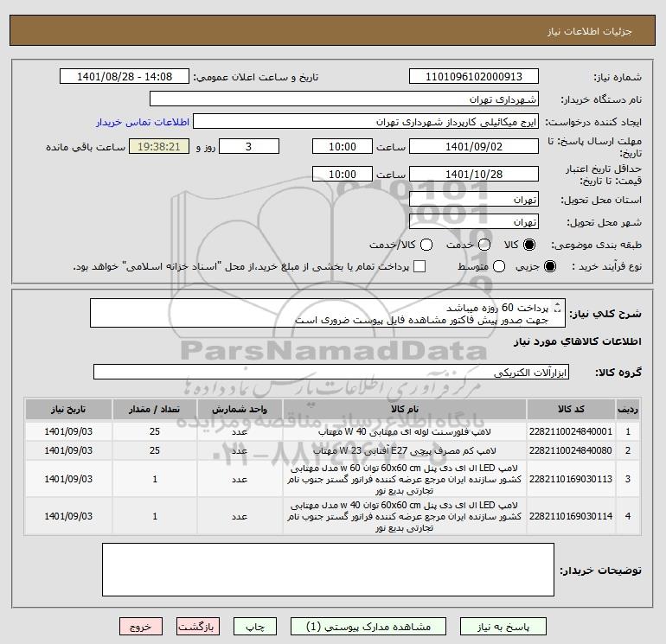Click quantity 25 in row 2
Image resolution: width=666 pixels, height=644 pixels.
pyautogui.click(x=155, y=450)
